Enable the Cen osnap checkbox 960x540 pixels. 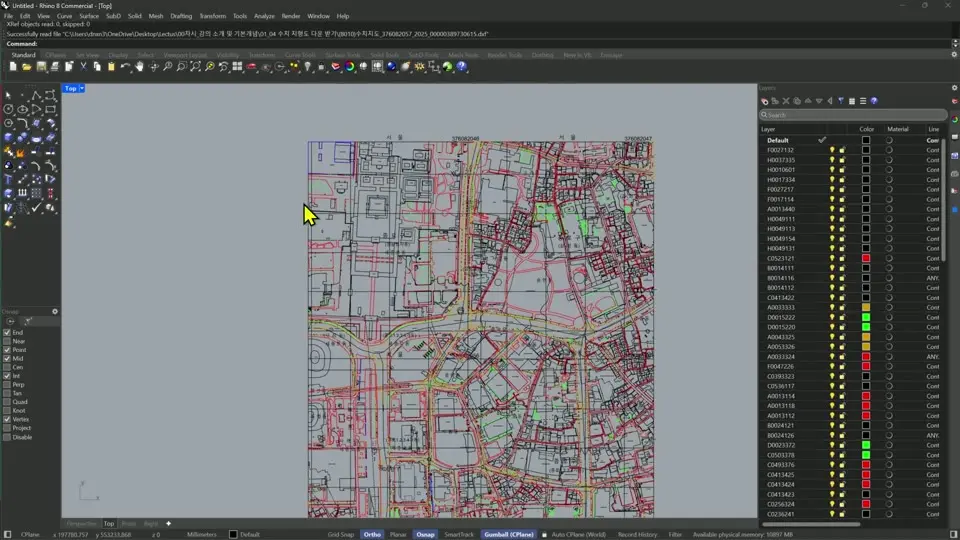(x=7, y=367)
